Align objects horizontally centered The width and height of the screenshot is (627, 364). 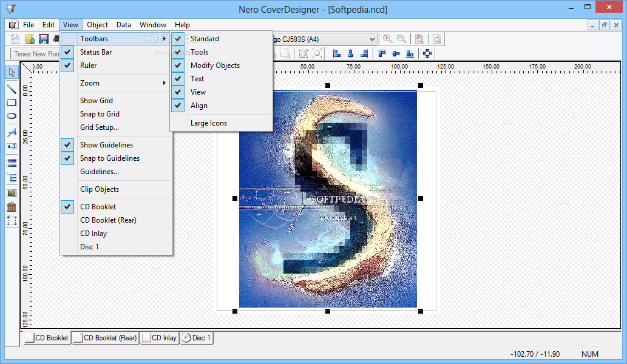tap(350, 53)
